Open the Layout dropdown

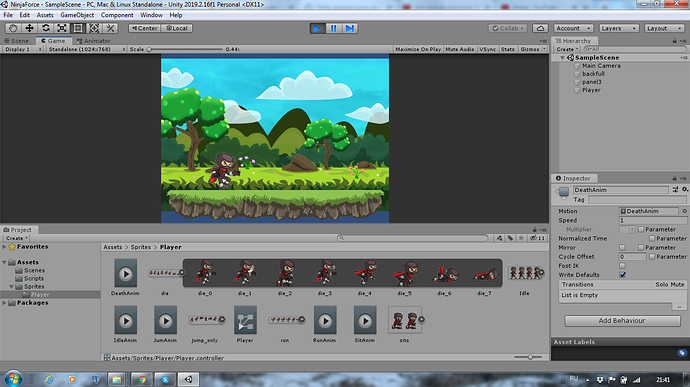(x=664, y=28)
